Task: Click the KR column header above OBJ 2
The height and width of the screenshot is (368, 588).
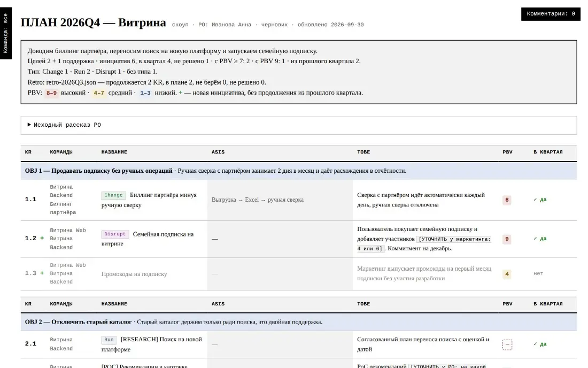Action: pyautogui.click(x=28, y=304)
